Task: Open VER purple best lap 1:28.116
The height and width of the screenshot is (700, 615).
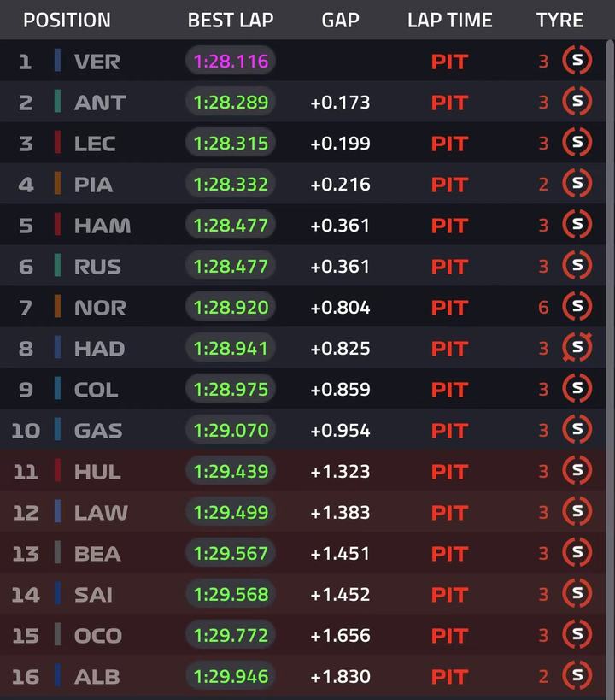Action: 231,61
